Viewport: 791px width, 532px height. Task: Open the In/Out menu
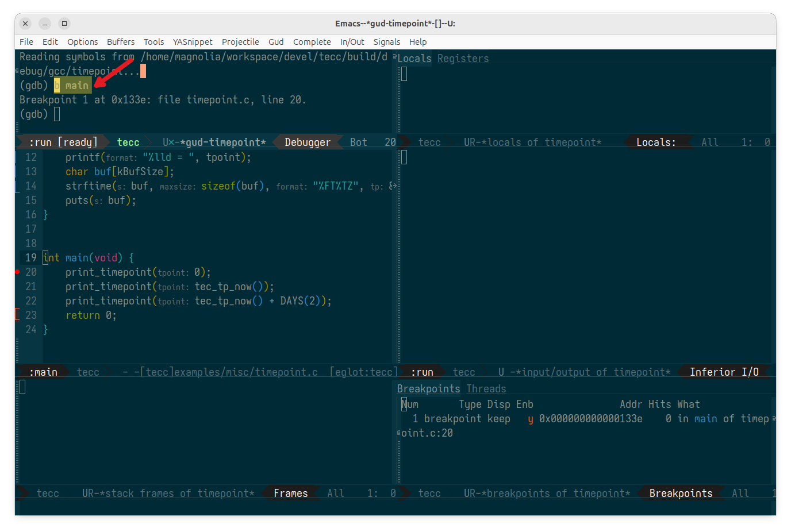point(352,42)
